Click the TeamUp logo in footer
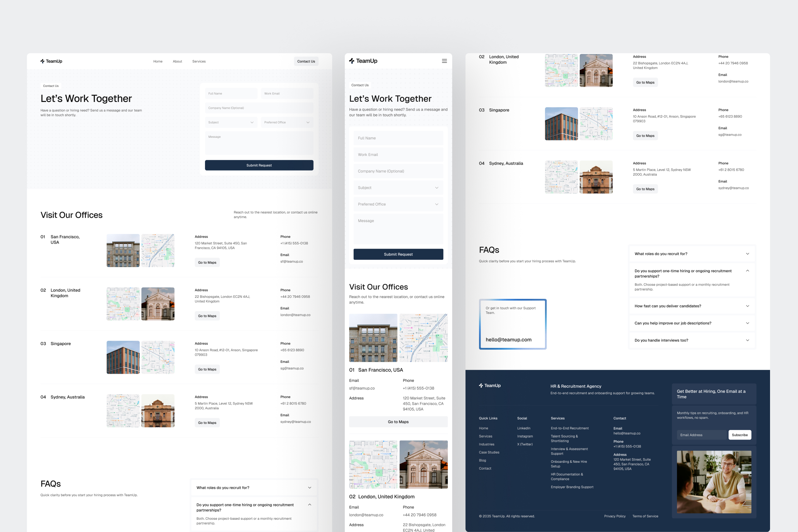This screenshot has height=532, width=798. pyautogui.click(x=490, y=386)
